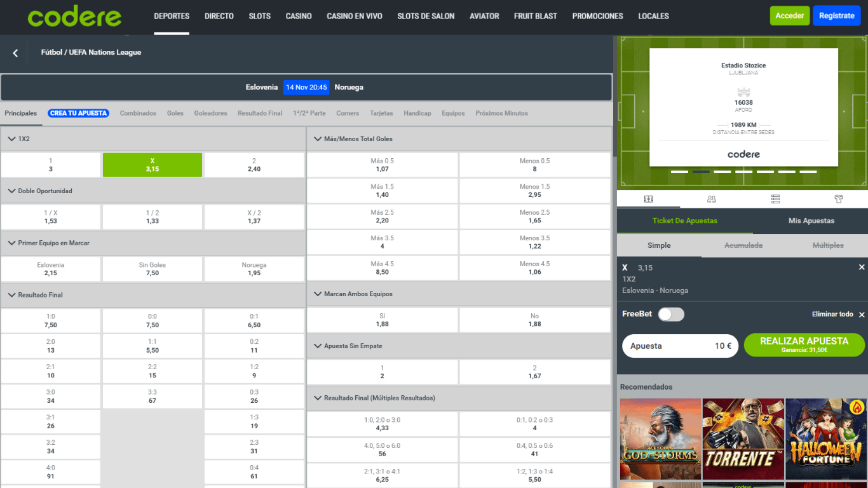Viewport: 868px width, 488px height.
Task: Select the Simple bet type tab
Action: [659, 245]
